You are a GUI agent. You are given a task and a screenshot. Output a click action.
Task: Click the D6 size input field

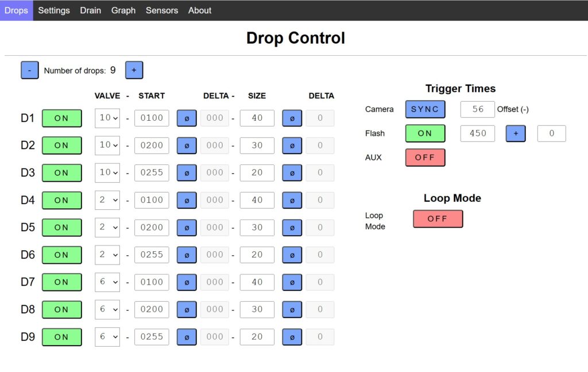pyautogui.click(x=257, y=255)
